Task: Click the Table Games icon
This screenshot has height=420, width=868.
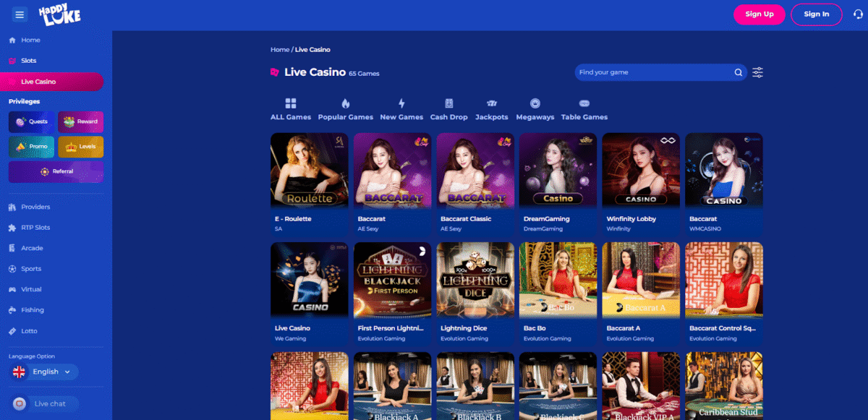Action: coord(584,103)
